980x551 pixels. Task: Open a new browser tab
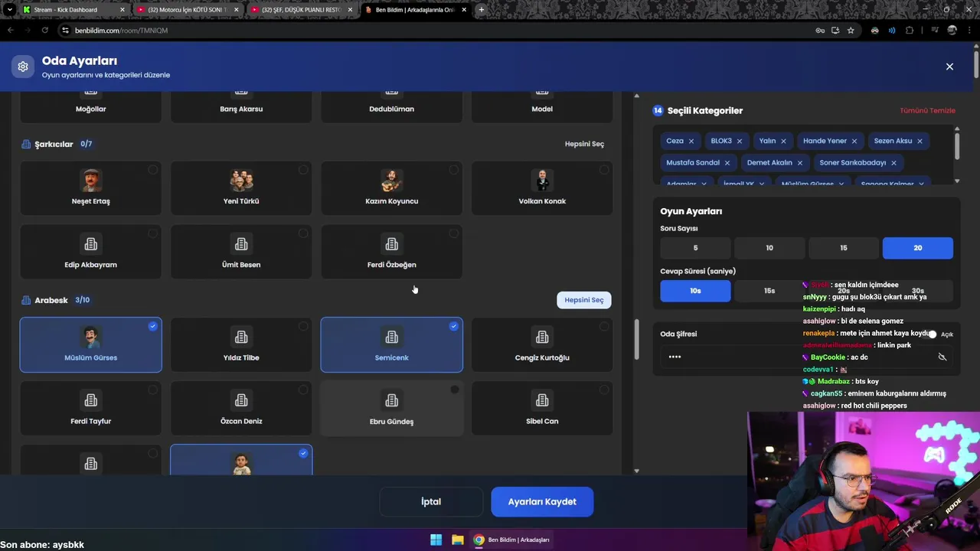pos(481,10)
